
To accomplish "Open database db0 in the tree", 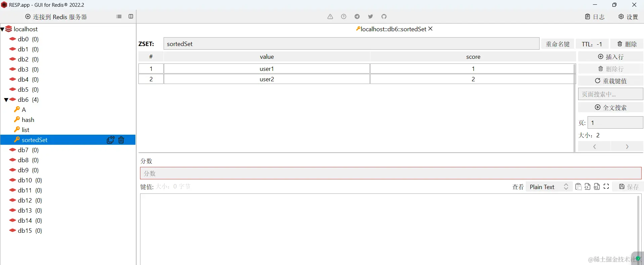I will pyautogui.click(x=28, y=39).
